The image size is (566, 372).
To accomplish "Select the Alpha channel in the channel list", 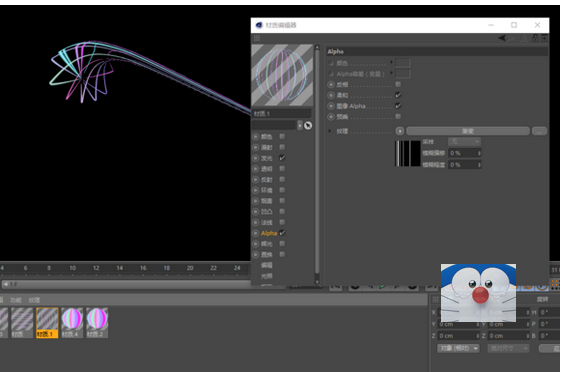I will pos(269,233).
